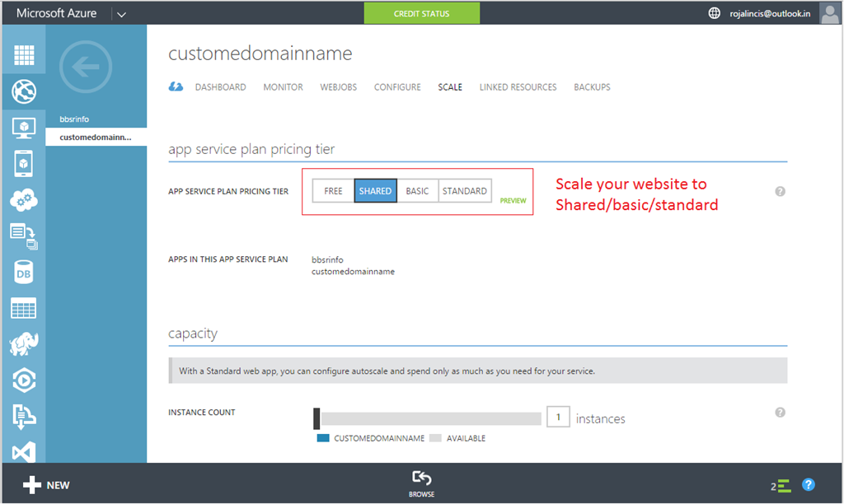Screen dimensions: 844x504
Task: Select customedomainn... in the web apps list
Action: point(96,138)
